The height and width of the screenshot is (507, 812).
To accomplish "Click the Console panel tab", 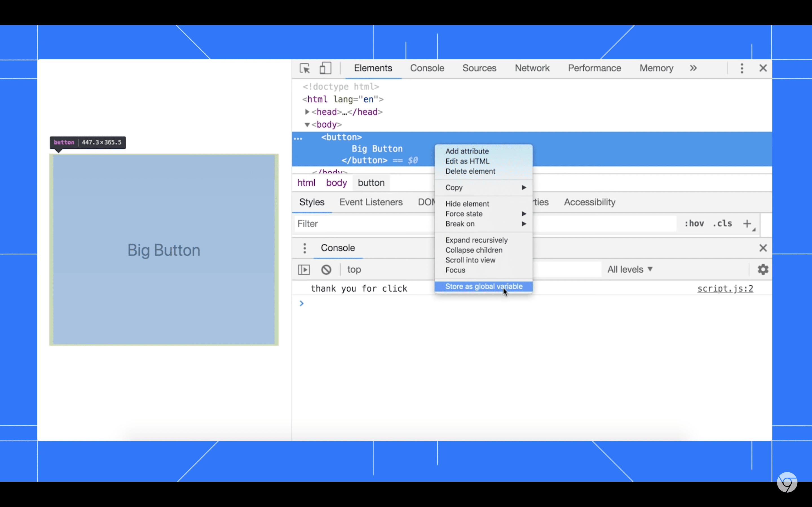I will click(x=427, y=68).
